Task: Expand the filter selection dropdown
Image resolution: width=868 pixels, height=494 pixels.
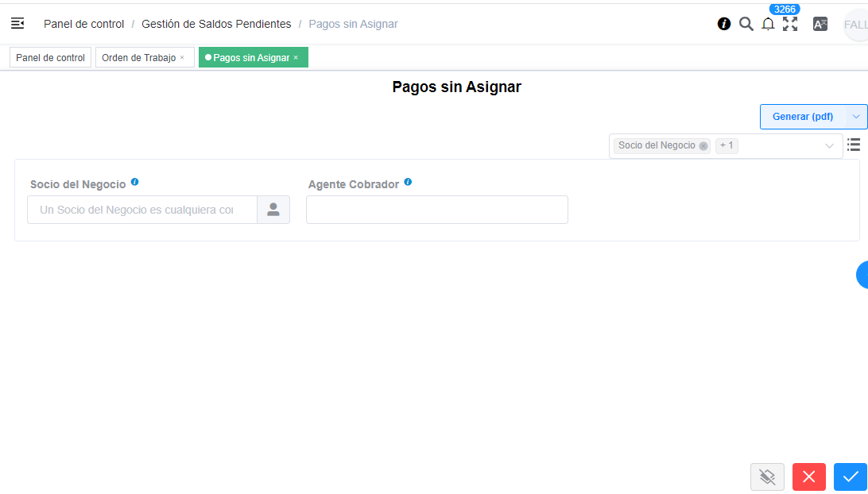Action: coord(830,146)
